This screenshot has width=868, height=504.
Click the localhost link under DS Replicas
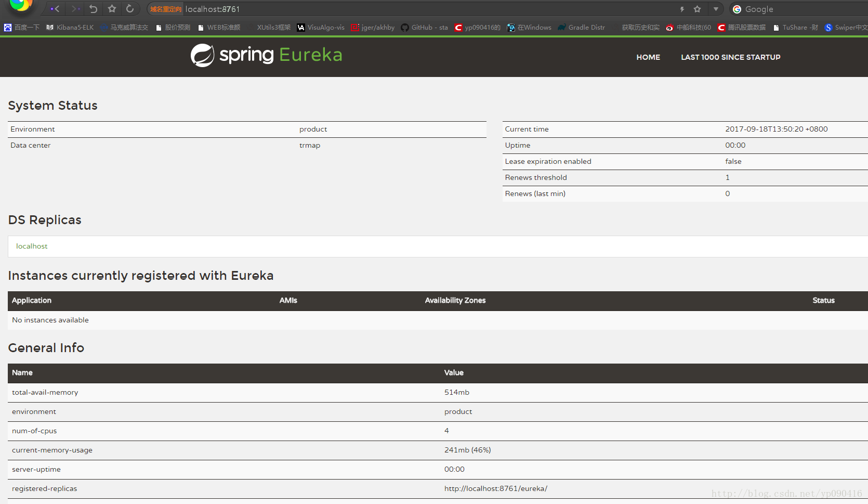32,246
